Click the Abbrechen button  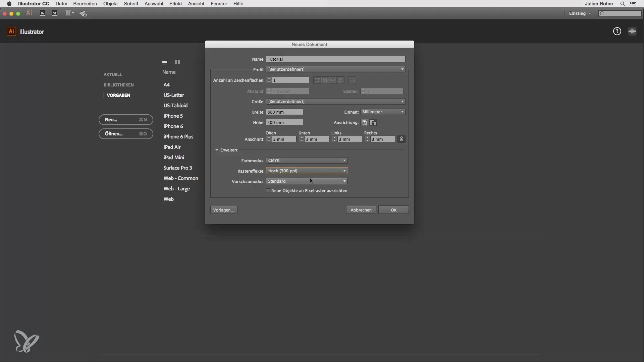coord(361,210)
